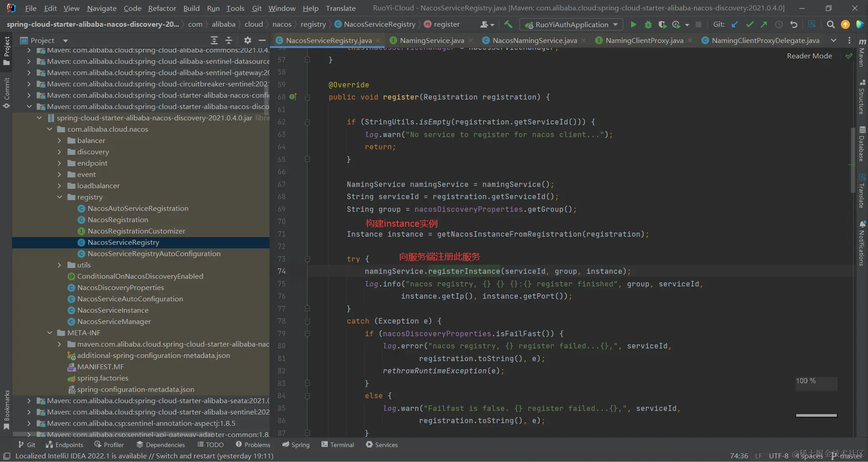Toggle the Structure tool window
This screenshot has width=868, height=462.
[x=862, y=98]
